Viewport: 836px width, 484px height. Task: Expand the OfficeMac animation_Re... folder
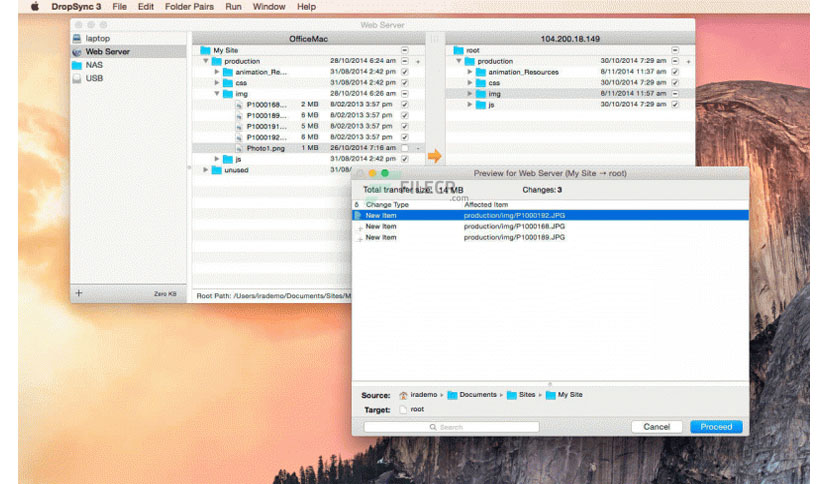click(216, 72)
